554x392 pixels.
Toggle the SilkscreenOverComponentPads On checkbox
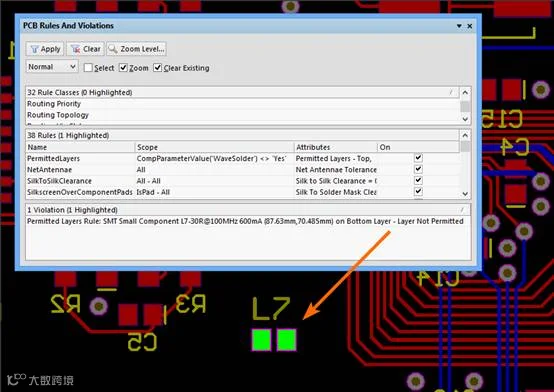418,191
